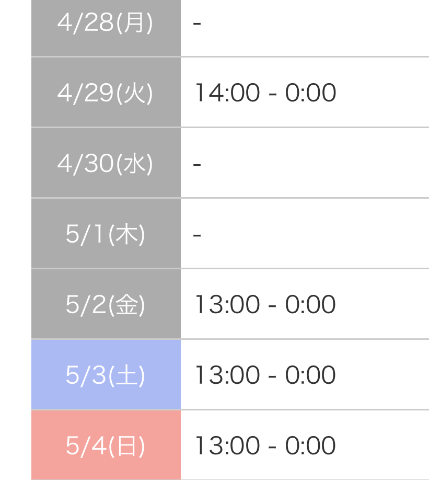Viewport: 429px width, 480px height.
Task: Click the 13:00 - 0:00 schedule for 5/3
Action: click(x=266, y=375)
